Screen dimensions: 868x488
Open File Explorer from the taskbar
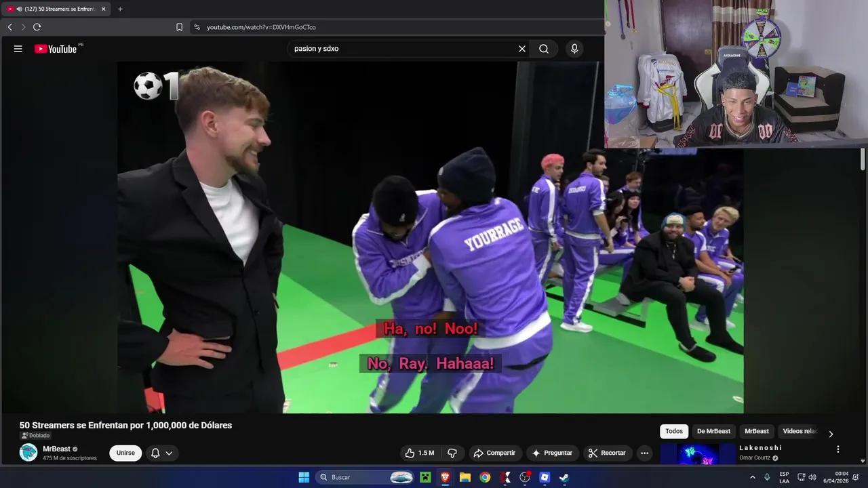click(465, 477)
